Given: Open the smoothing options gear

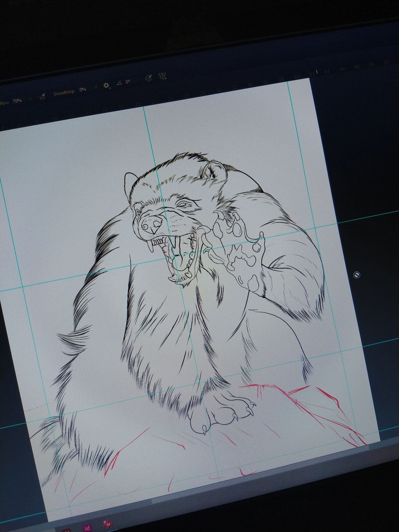Looking at the screenshot, I should click(x=106, y=86).
